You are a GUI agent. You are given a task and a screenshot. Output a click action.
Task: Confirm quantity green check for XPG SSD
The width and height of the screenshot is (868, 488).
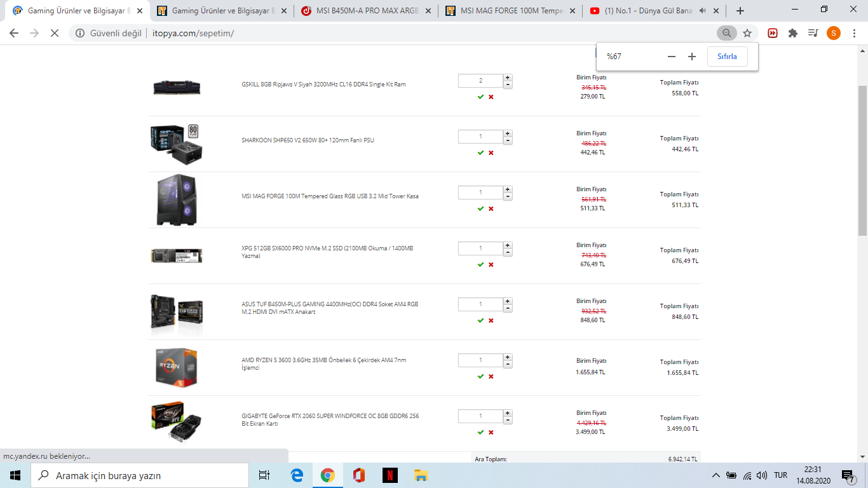(481, 264)
